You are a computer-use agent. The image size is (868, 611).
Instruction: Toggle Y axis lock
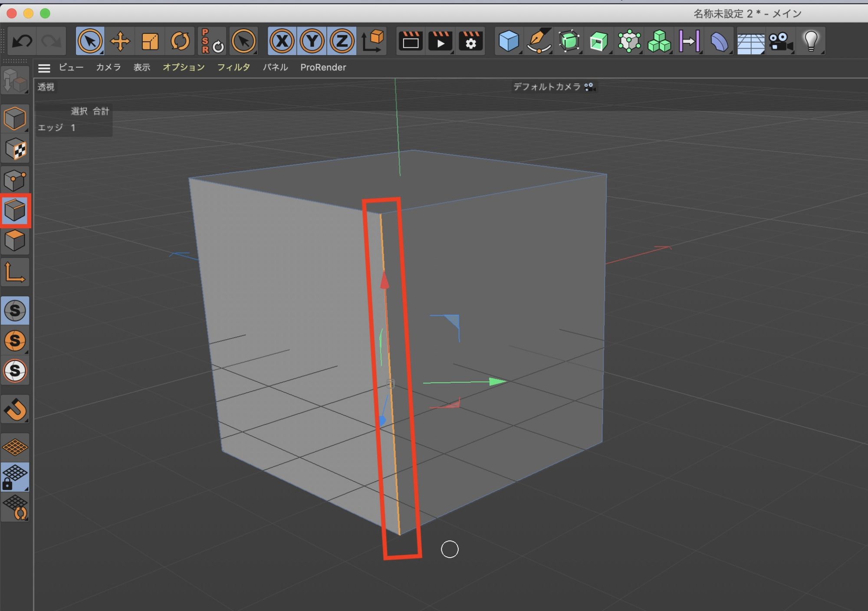[x=312, y=42]
